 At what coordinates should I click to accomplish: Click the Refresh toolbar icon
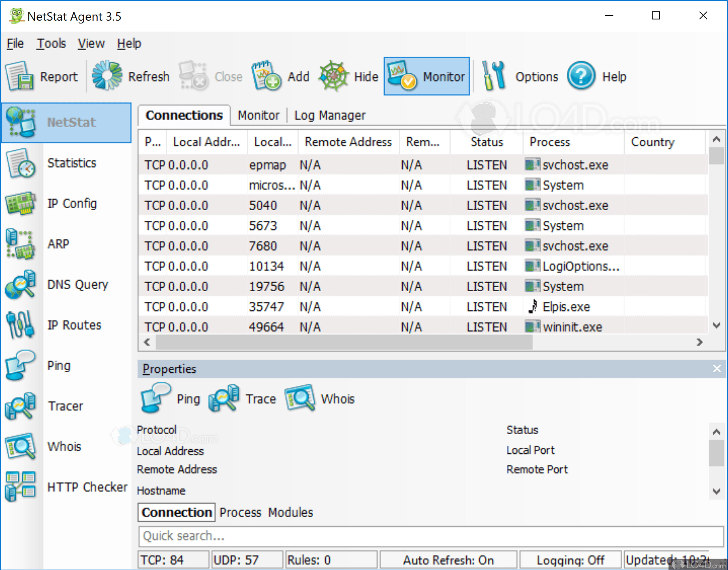[107, 76]
